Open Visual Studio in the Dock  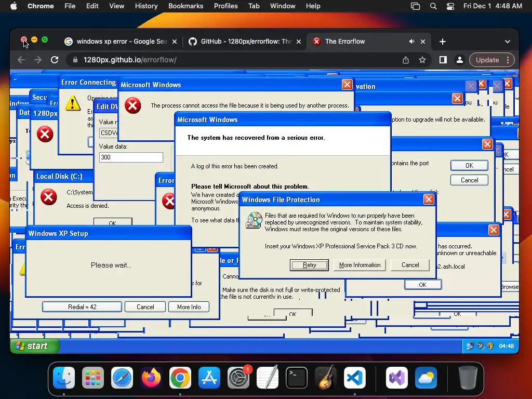(396, 377)
